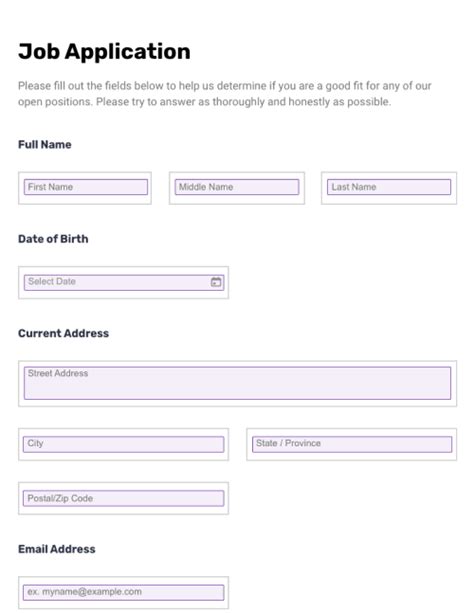Focus the City input box
This screenshot has width=474, height=613.
click(x=124, y=444)
